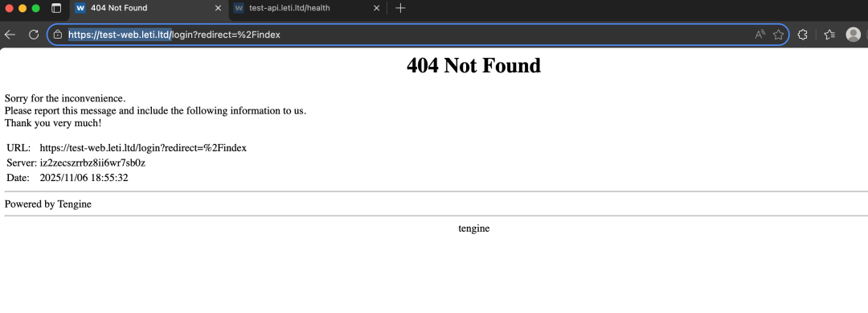Screen dimensions: 868x313
Task: View site info via address bar lock icon
Action: (x=58, y=35)
